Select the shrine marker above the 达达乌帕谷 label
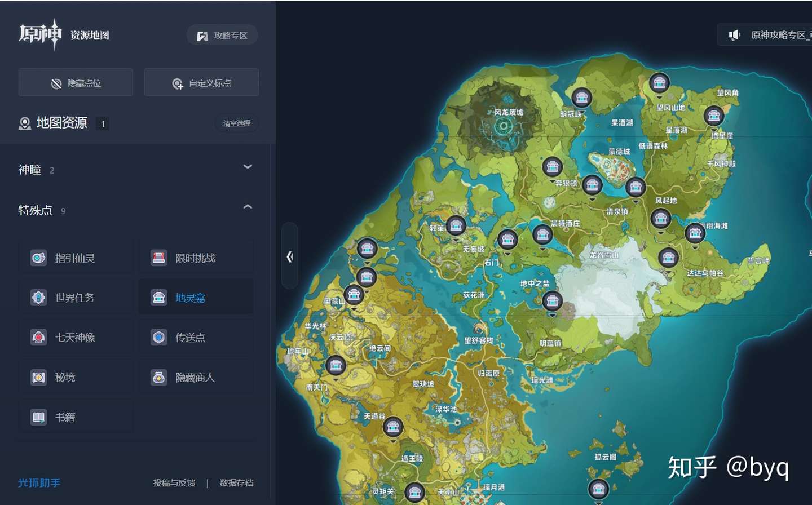The image size is (812, 505). tap(668, 258)
